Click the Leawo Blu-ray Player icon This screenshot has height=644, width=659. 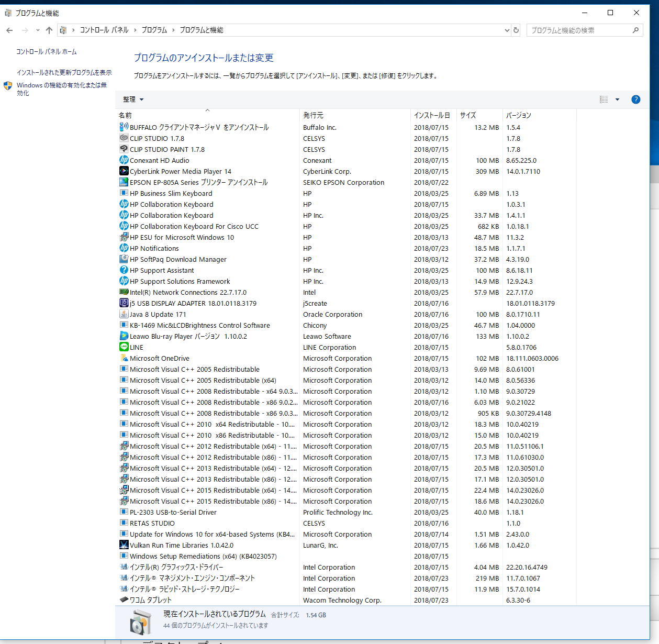point(124,336)
